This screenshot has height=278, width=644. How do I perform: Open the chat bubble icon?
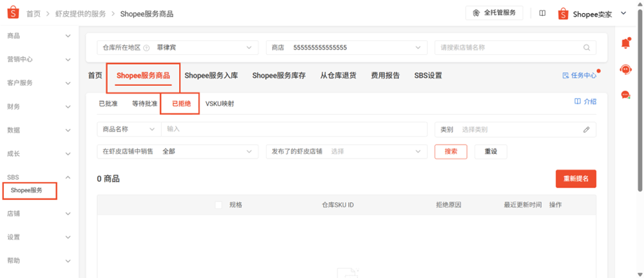point(626,95)
